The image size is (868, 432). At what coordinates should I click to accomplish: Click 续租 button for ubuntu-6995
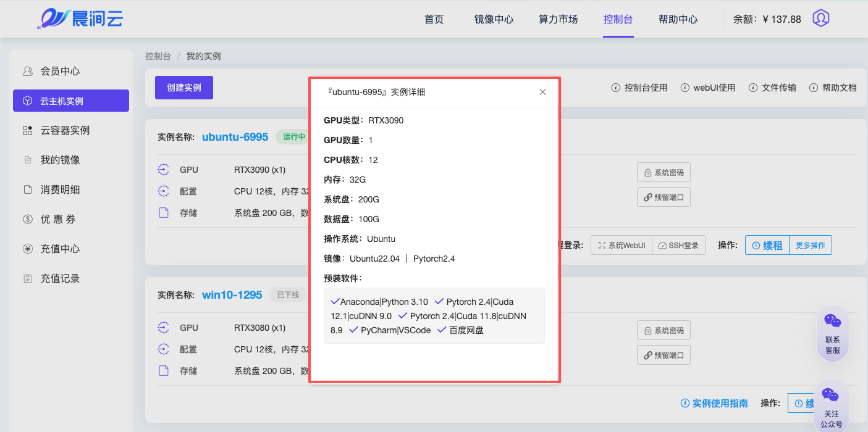pyautogui.click(x=767, y=246)
